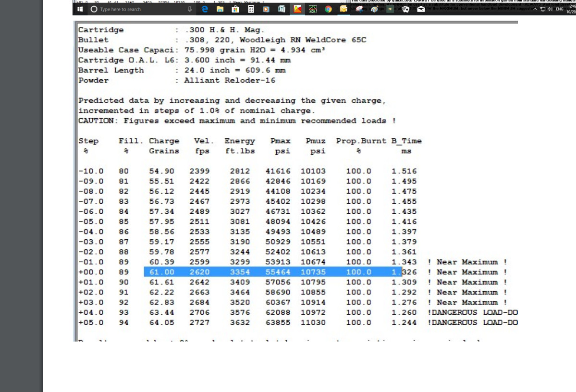Select the highlighted 61.00 grains charge cell
Image resolution: width=576 pixels, height=392 pixels.
point(161,272)
